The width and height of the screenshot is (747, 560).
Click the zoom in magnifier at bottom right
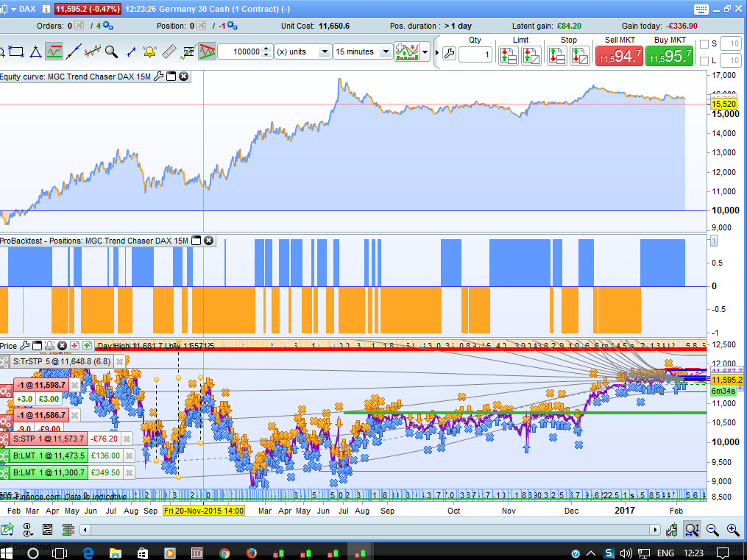point(732,529)
